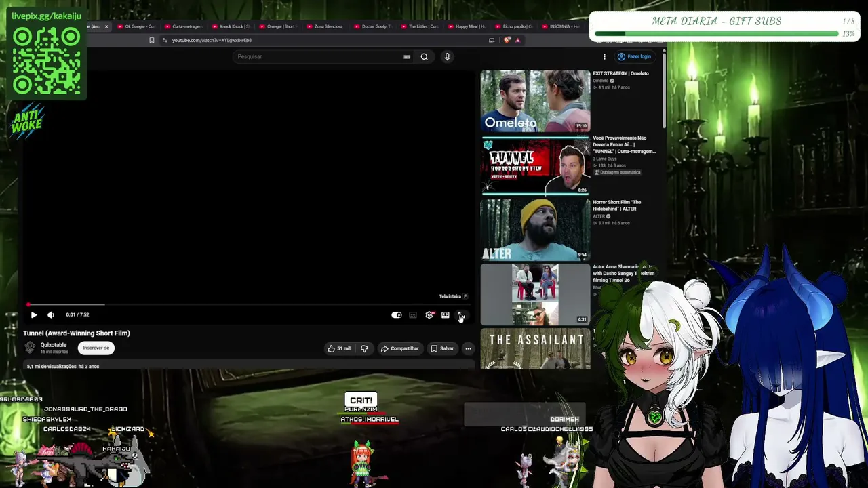The width and height of the screenshot is (868, 488).
Task: Open more actions three-dot menu under video
Action: pyautogui.click(x=468, y=348)
